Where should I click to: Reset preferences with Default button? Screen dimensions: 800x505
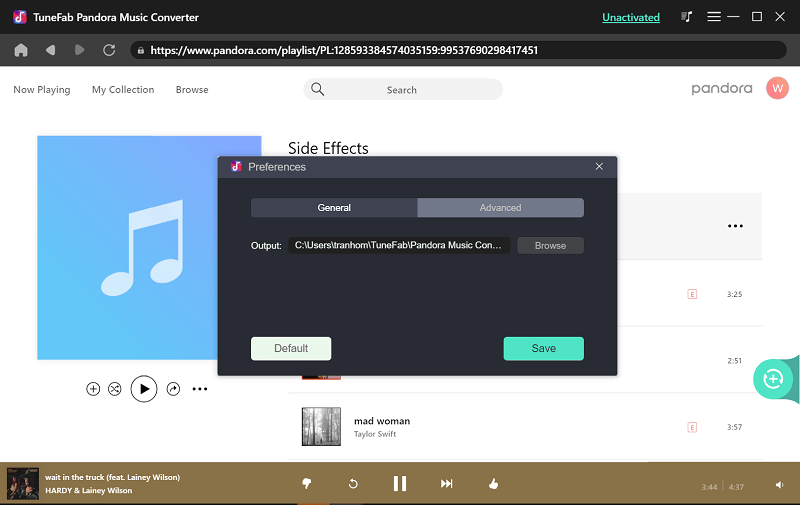pos(291,348)
